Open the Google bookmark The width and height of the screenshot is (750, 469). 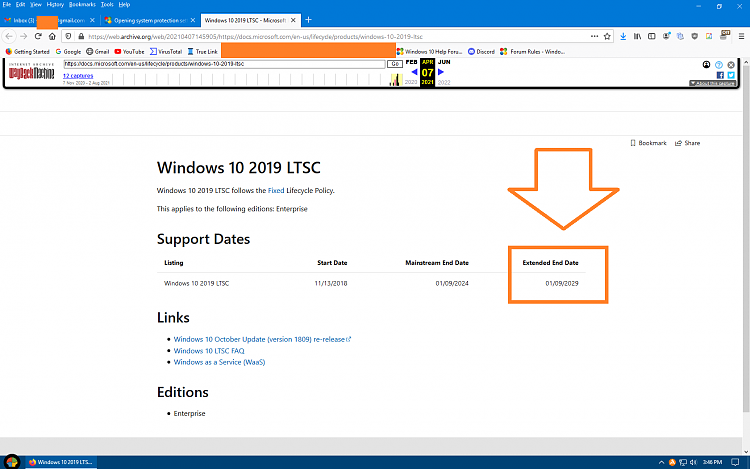(x=68, y=52)
